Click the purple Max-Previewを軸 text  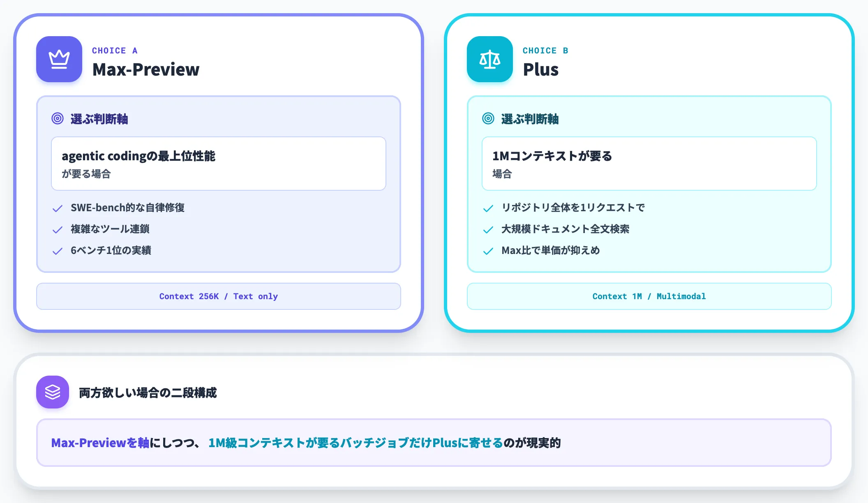pos(100,443)
